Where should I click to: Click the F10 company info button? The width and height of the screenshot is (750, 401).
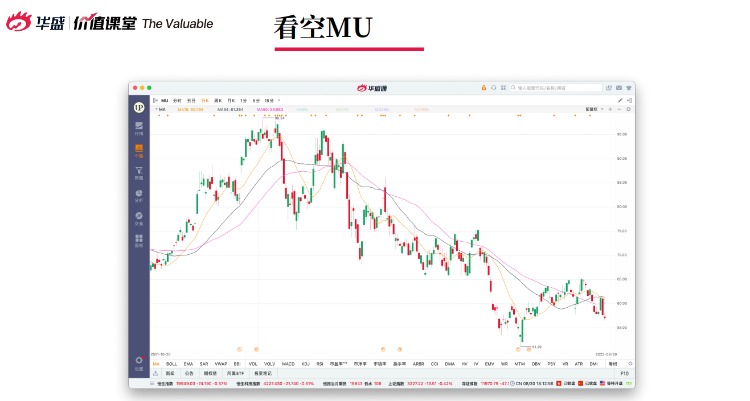[624, 373]
